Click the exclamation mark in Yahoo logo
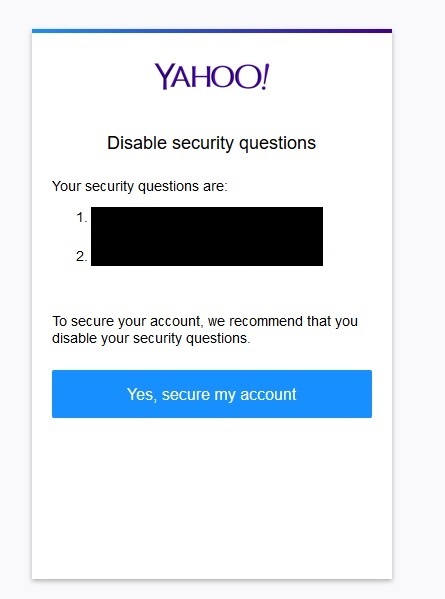This screenshot has height=599, width=445. coord(265,76)
